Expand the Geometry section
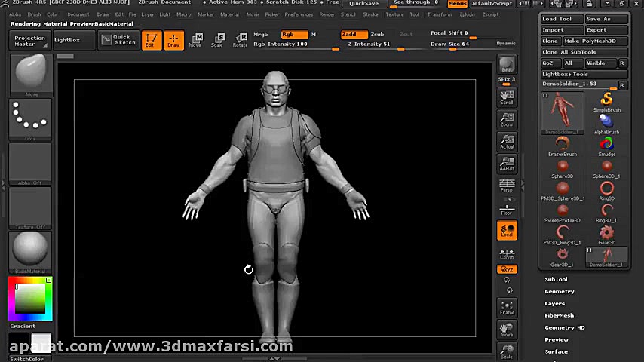This screenshot has height=362, width=644. coord(560,291)
